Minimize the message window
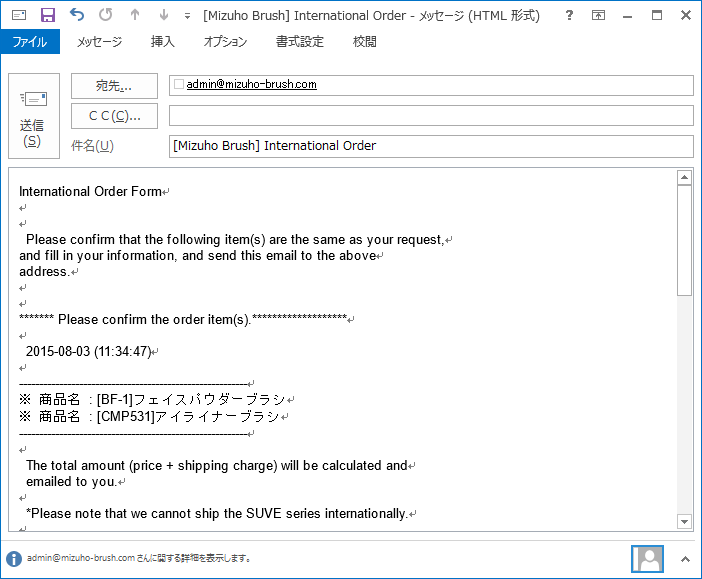The image size is (702, 579). pos(627,16)
